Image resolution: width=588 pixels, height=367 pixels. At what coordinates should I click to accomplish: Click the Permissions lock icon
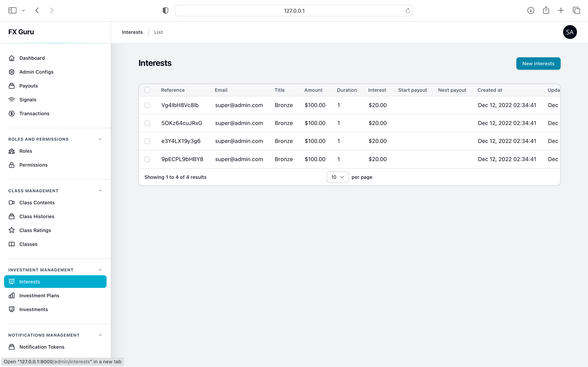click(x=12, y=165)
